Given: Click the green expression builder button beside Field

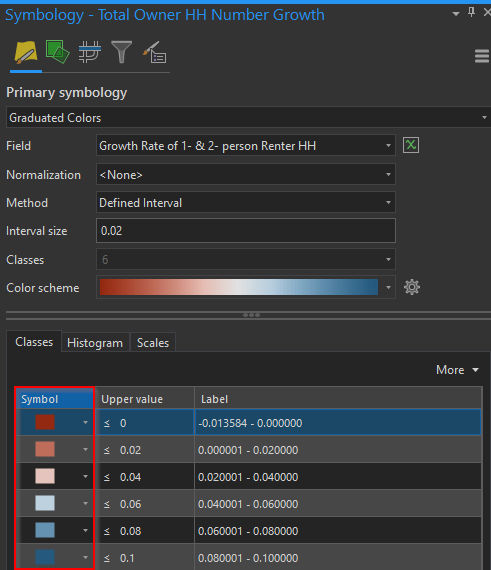Looking at the screenshot, I should click(x=411, y=145).
